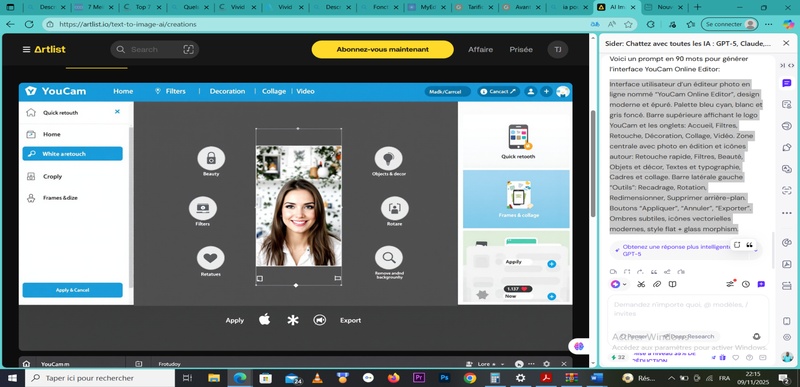
Task: Click the Se connecter profile button
Action: coord(729,24)
